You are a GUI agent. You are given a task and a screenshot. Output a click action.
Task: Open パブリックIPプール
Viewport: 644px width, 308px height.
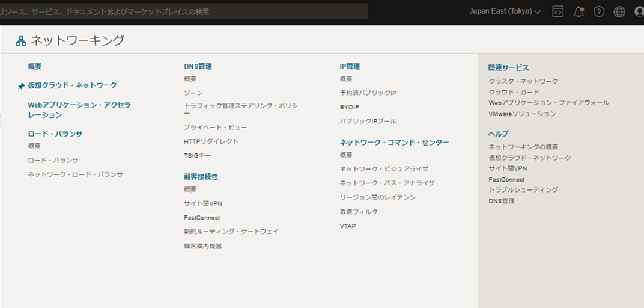click(x=368, y=122)
